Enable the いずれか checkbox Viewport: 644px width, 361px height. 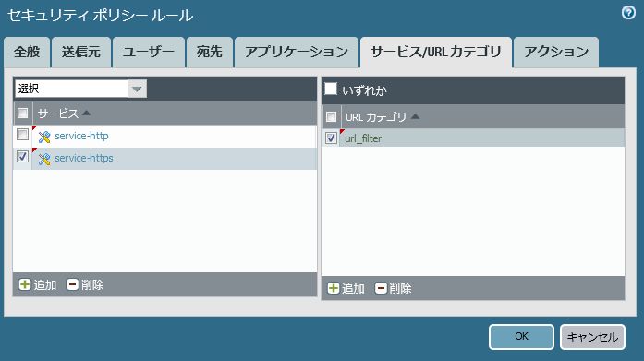(331, 89)
